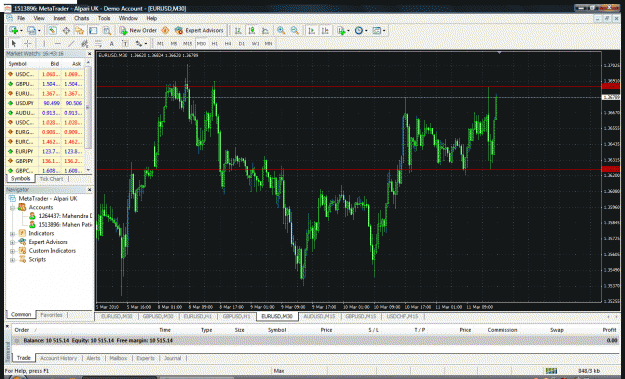Expand the Scripts tree node
Screen dimensions: 625x379
[12, 260]
